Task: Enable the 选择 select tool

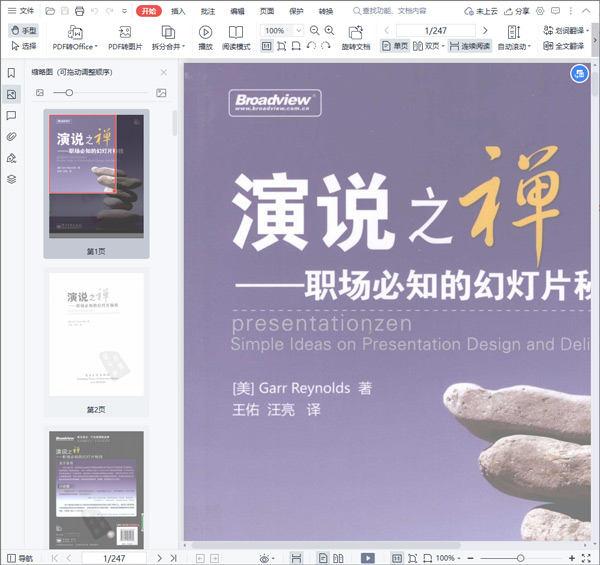Action: point(23,46)
